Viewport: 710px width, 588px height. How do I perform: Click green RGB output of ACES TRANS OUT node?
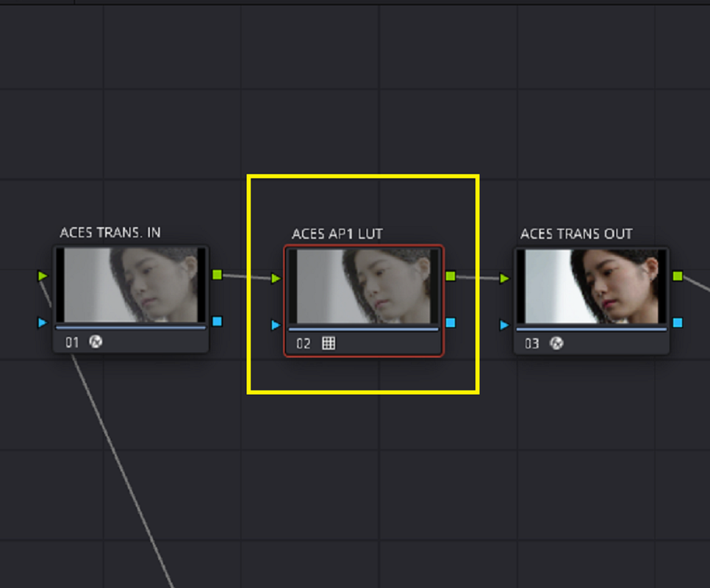(678, 276)
